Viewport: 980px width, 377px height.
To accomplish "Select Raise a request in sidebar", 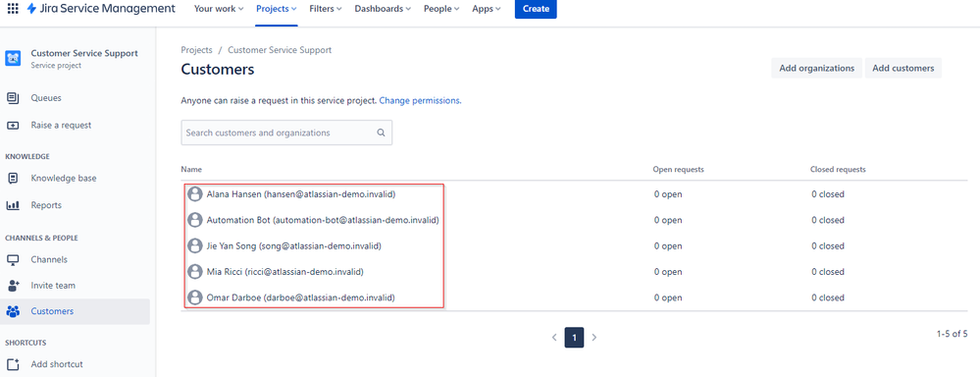I will coord(75,125).
